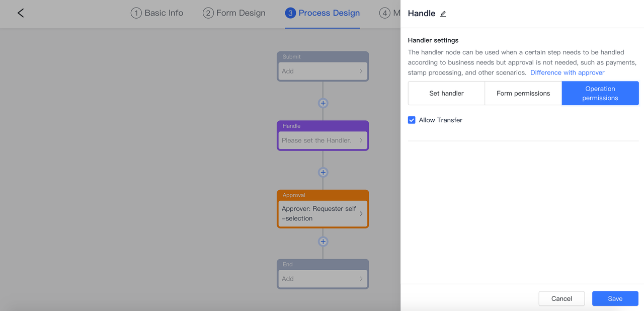This screenshot has height=311, width=644.
Task: Expand the Approval node chevron
Action: click(361, 214)
